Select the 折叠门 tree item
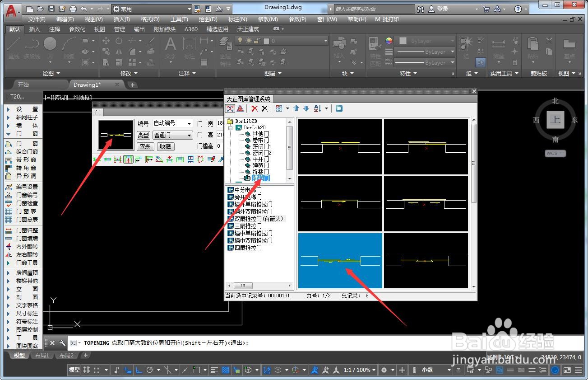Image resolution: width=588 pixels, height=380 pixels. click(260, 172)
